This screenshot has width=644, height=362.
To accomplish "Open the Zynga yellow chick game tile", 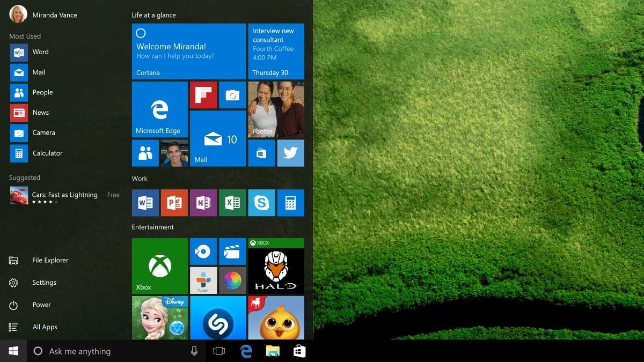I will (x=276, y=317).
